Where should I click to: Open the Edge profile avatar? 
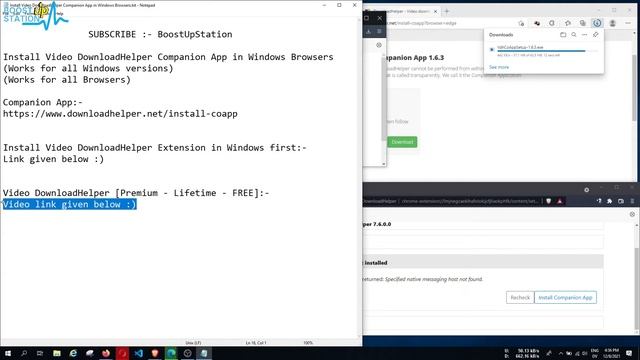point(613,23)
